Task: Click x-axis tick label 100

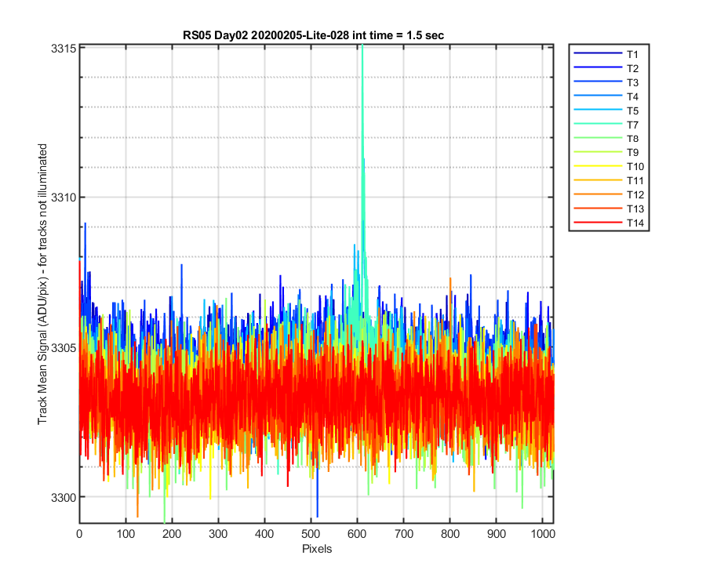Action: pos(126,534)
